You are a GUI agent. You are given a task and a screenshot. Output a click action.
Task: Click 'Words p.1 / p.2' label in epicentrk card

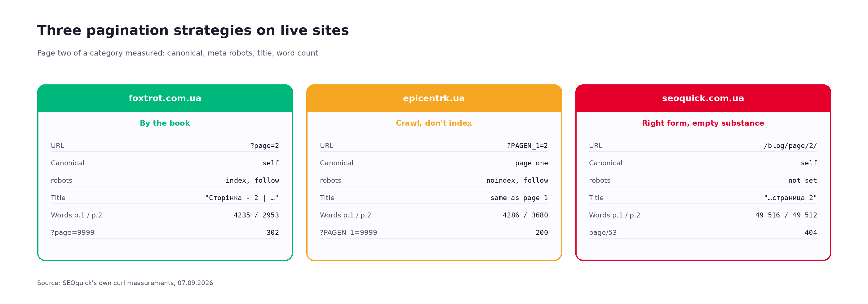[x=345, y=215]
